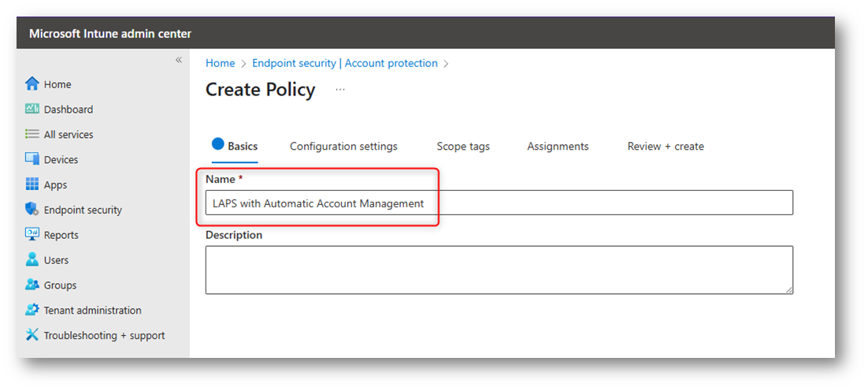Viewport: 868px width, 391px height.
Task: Click the Devices monitor icon
Action: 32,159
